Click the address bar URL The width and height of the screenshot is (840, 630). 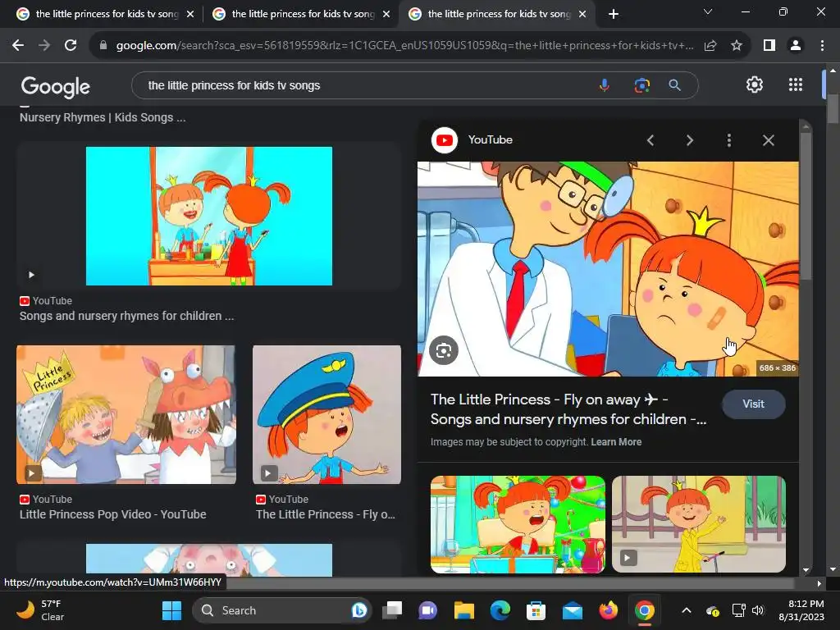click(404, 46)
